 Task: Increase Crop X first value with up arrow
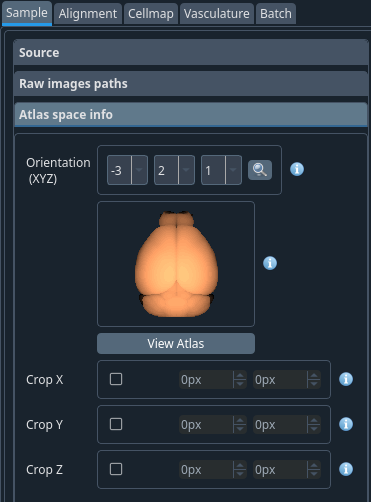click(240, 375)
